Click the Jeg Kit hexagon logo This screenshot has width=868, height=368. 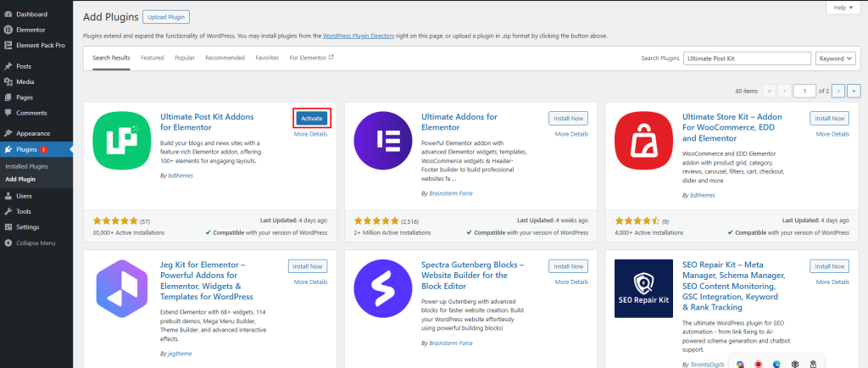click(x=122, y=289)
